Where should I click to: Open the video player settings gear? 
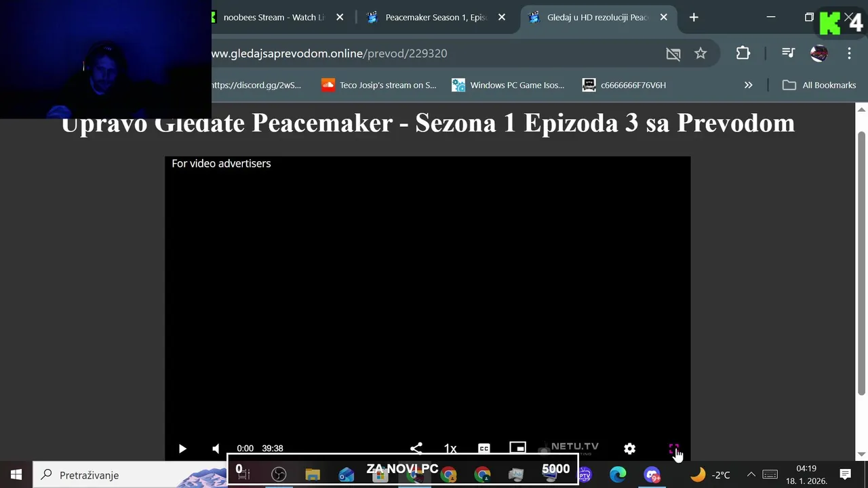pyautogui.click(x=629, y=449)
